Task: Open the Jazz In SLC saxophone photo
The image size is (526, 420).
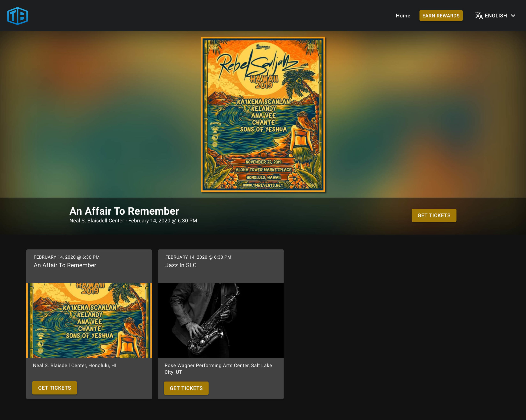Action: pyautogui.click(x=221, y=320)
